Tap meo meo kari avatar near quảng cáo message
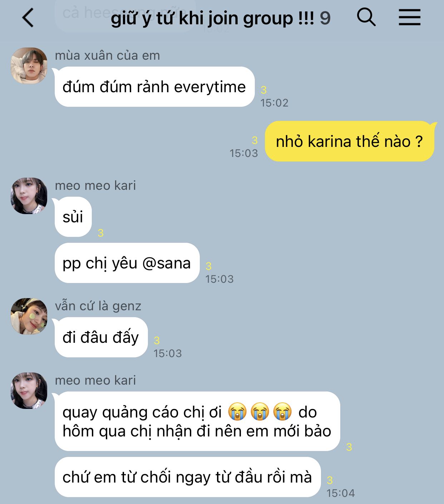 pos(29,391)
